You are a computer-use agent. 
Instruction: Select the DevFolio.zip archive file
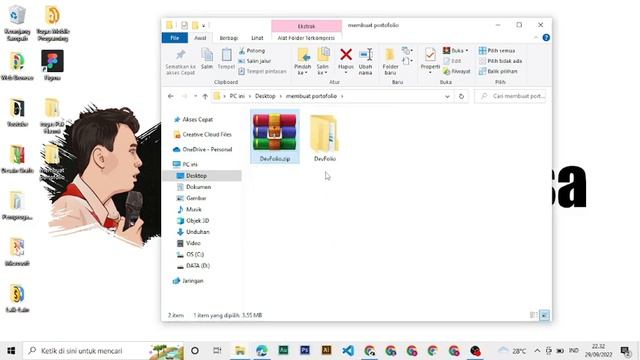pyautogui.click(x=274, y=137)
